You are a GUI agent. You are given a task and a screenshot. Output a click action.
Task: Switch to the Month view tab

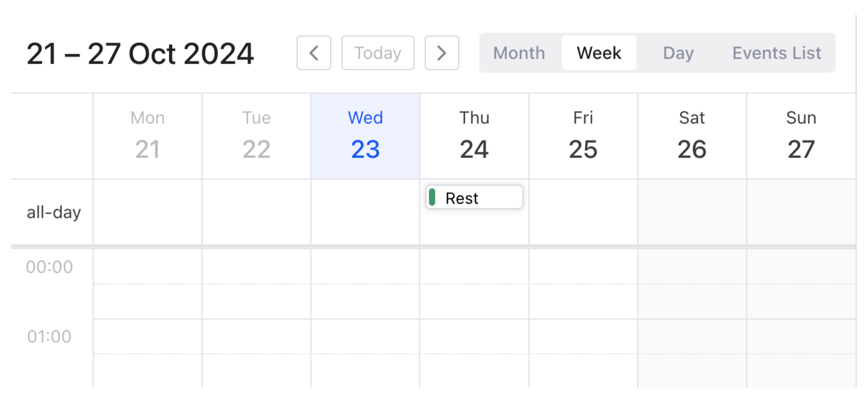[519, 53]
